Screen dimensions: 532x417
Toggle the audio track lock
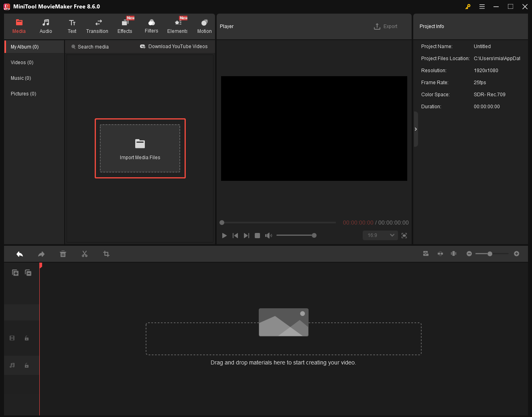[x=26, y=365]
